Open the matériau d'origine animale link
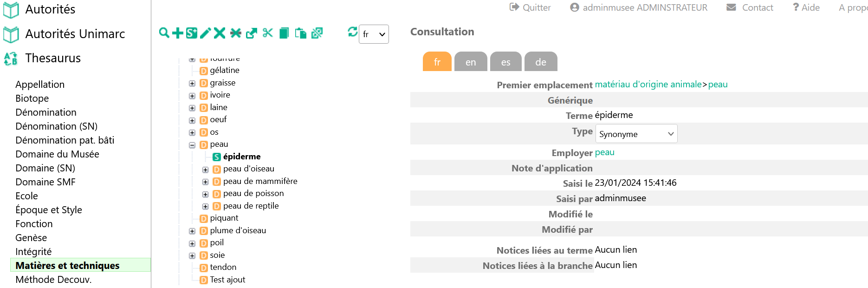 [x=648, y=85]
